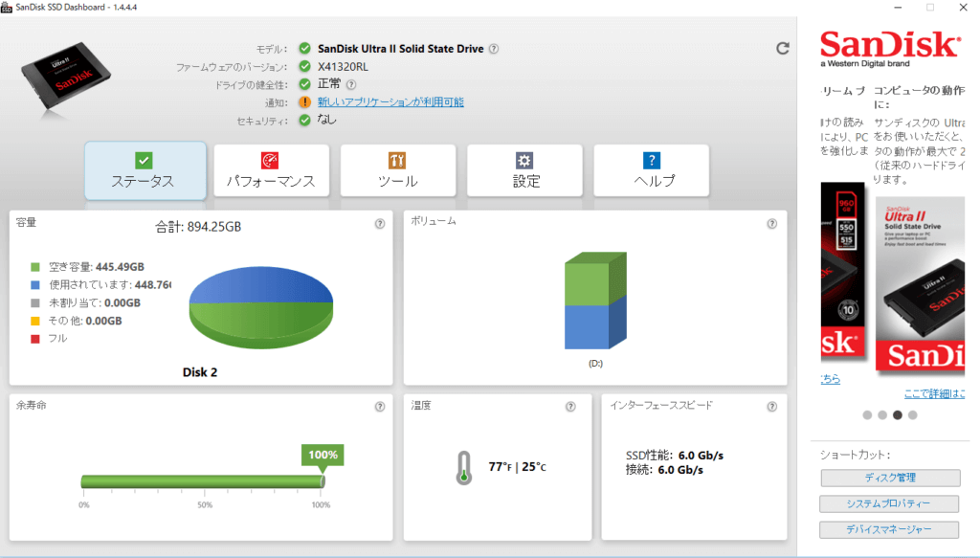The height and width of the screenshot is (558, 980).
Task: Click the SanDisk logo in side panel
Action: (x=889, y=49)
